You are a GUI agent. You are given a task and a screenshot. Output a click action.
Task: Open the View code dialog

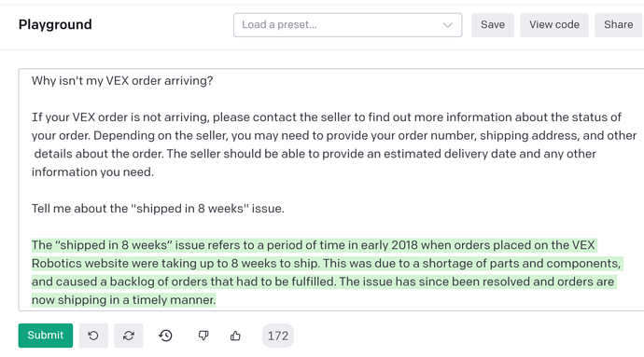click(x=554, y=25)
